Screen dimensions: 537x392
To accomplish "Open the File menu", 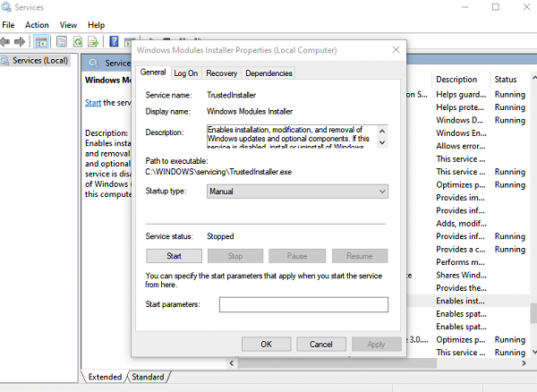I will click(8, 25).
